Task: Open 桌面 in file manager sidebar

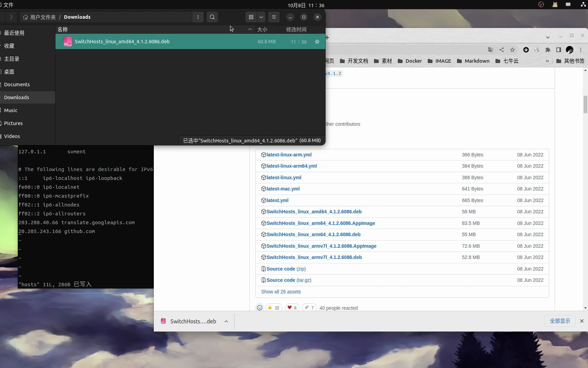Action: (x=28, y=72)
